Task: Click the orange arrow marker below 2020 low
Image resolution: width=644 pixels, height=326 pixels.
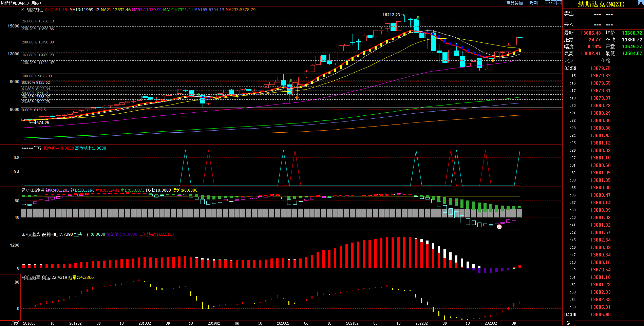Action: 297,97
